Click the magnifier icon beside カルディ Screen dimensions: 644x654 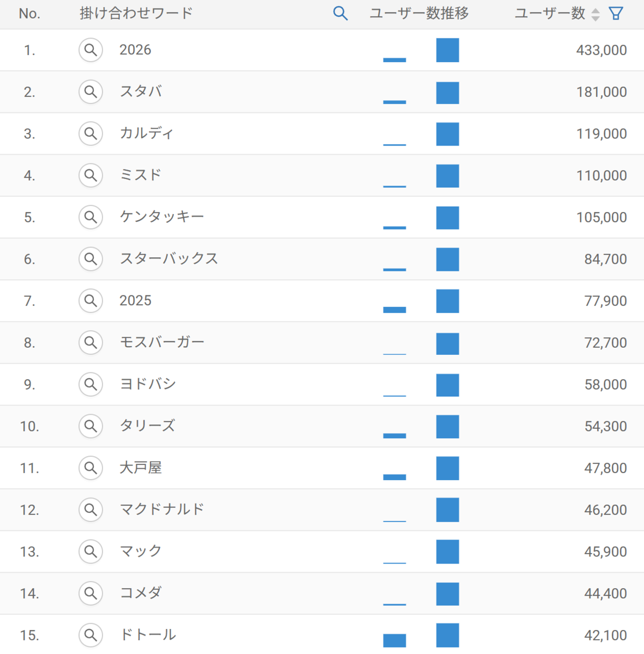click(91, 134)
